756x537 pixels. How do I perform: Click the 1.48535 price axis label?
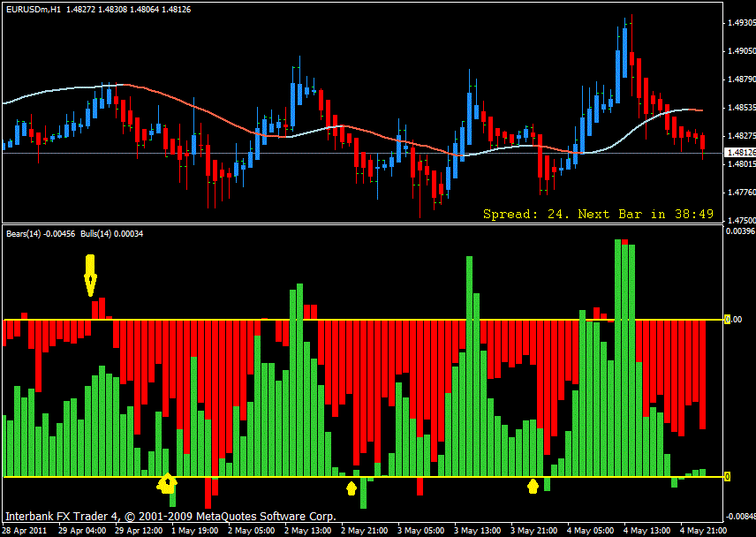point(742,107)
